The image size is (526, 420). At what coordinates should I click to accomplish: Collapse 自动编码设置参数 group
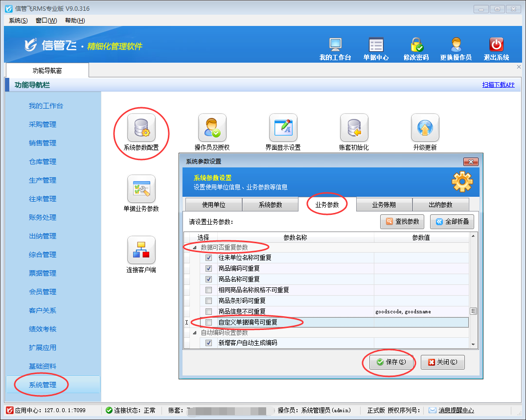195,333
